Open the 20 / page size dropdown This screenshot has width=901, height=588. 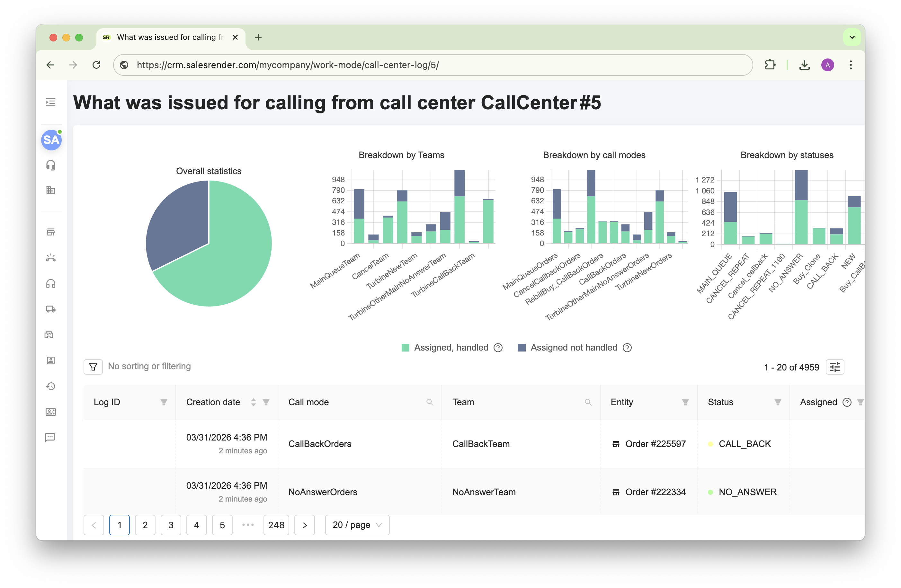click(357, 525)
